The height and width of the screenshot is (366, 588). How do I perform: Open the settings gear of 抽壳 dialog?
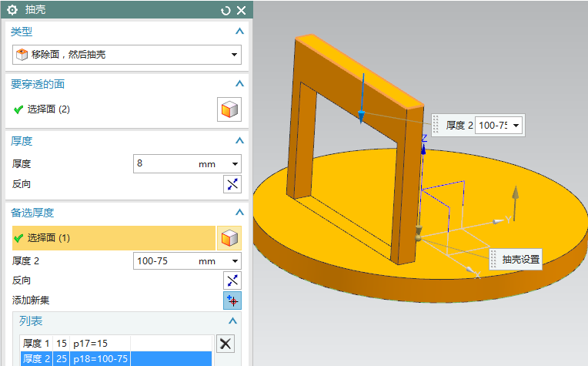[x=12, y=10]
